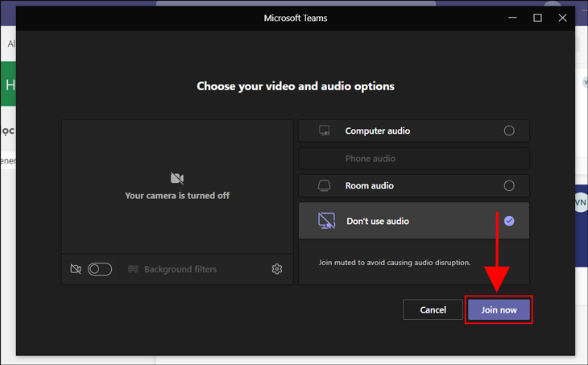Close the Microsoft Teams window

click(562, 18)
